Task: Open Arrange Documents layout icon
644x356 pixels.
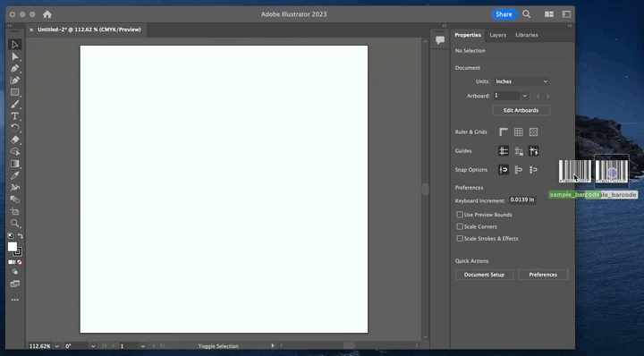Action: pyautogui.click(x=548, y=14)
